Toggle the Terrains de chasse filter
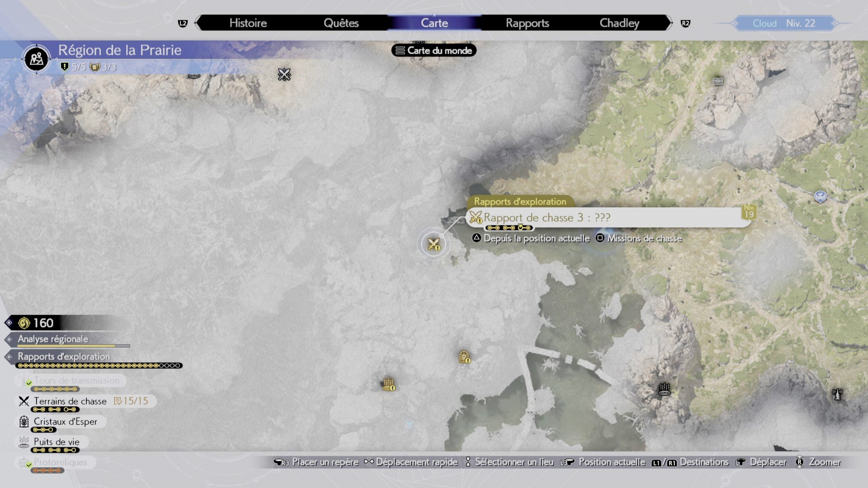 coord(70,401)
